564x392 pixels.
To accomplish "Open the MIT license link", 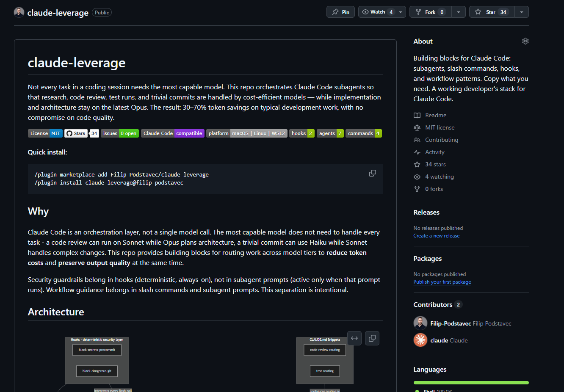I will pyautogui.click(x=440, y=127).
